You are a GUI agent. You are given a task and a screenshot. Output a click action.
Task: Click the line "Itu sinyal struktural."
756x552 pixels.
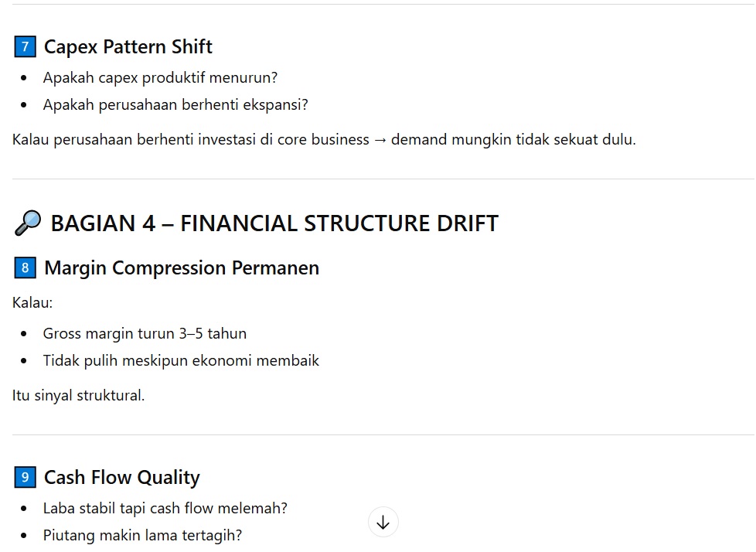(x=79, y=396)
